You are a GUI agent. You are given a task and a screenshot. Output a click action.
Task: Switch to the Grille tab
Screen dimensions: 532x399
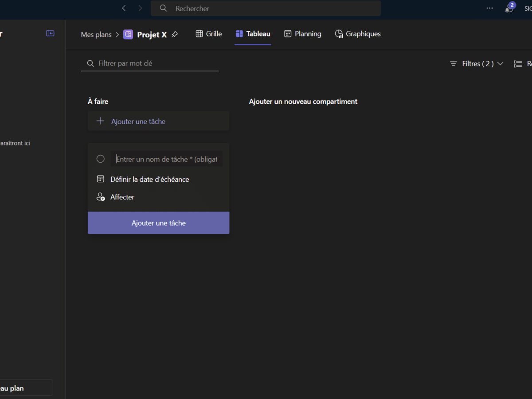209,34
